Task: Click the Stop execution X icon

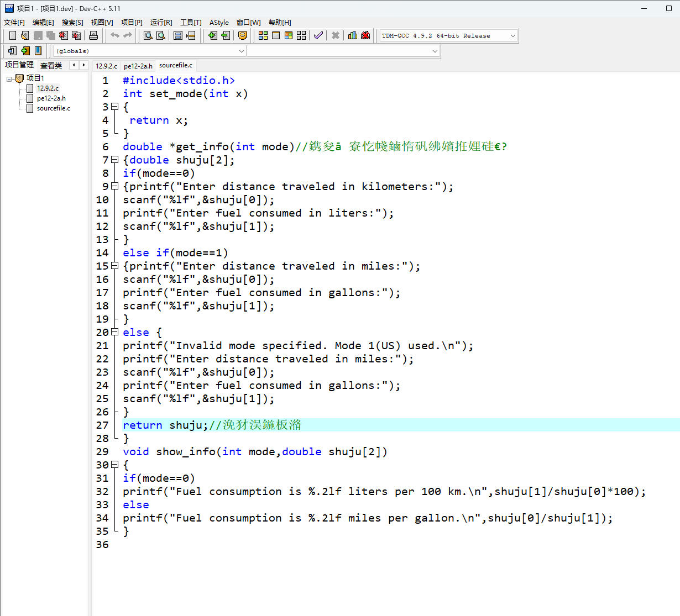Action: (336, 35)
